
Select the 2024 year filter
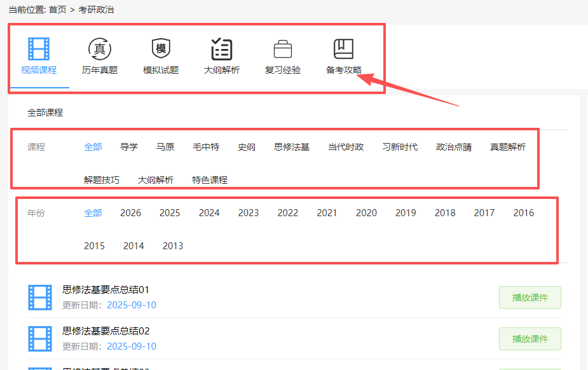[209, 213]
